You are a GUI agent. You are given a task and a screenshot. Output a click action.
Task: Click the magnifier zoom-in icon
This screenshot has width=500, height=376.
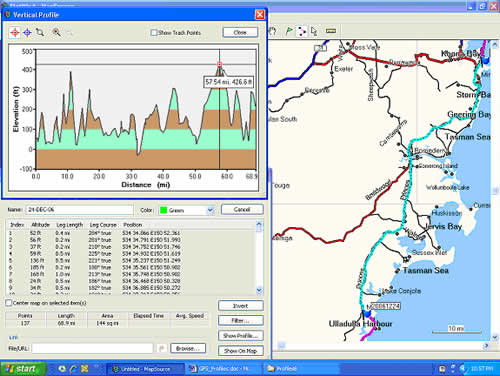coord(56,32)
